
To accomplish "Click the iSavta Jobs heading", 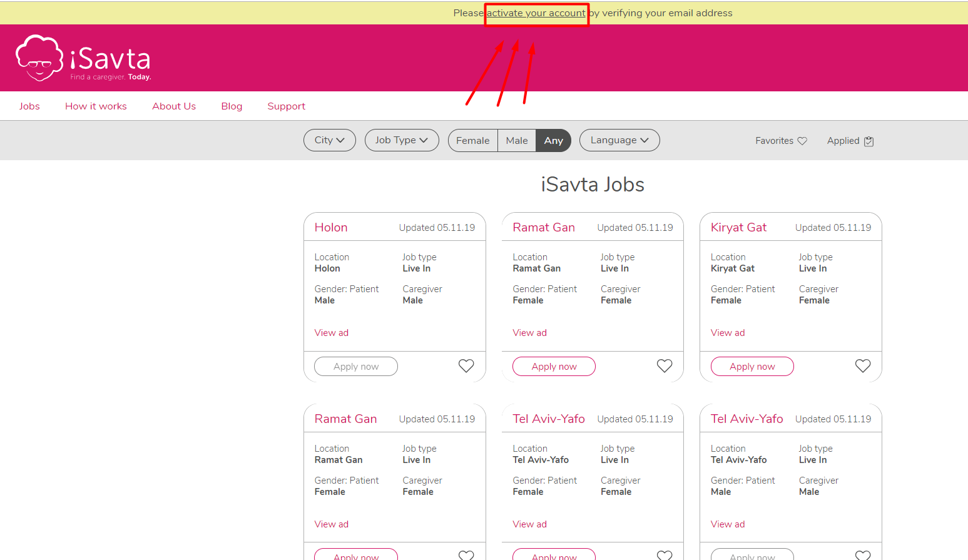I will 593,185.
